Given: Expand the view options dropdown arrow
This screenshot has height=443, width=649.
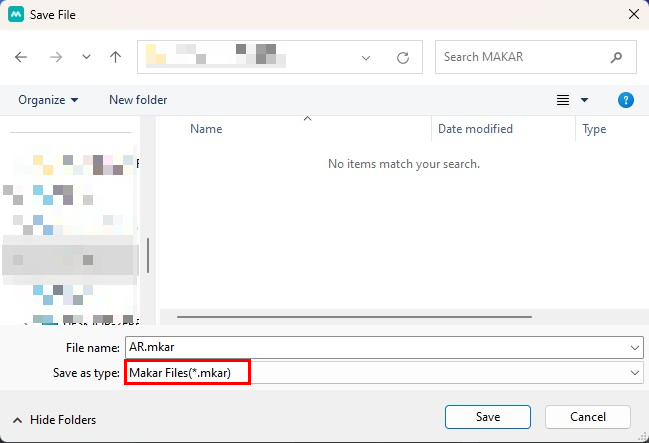Looking at the screenshot, I should (x=585, y=100).
